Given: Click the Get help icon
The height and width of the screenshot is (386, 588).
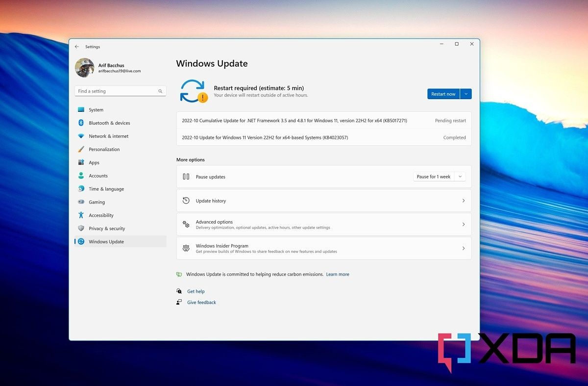Looking at the screenshot, I should point(180,291).
